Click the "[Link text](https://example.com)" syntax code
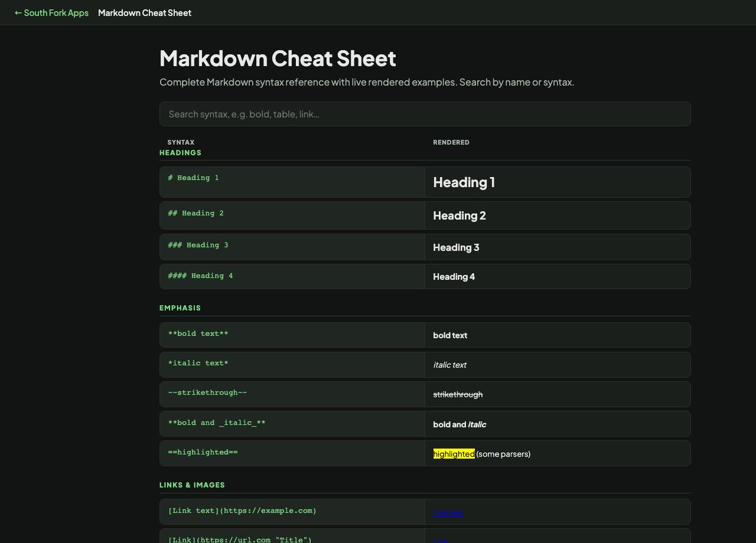Viewport: 756px width, 543px height. click(x=242, y=511)
